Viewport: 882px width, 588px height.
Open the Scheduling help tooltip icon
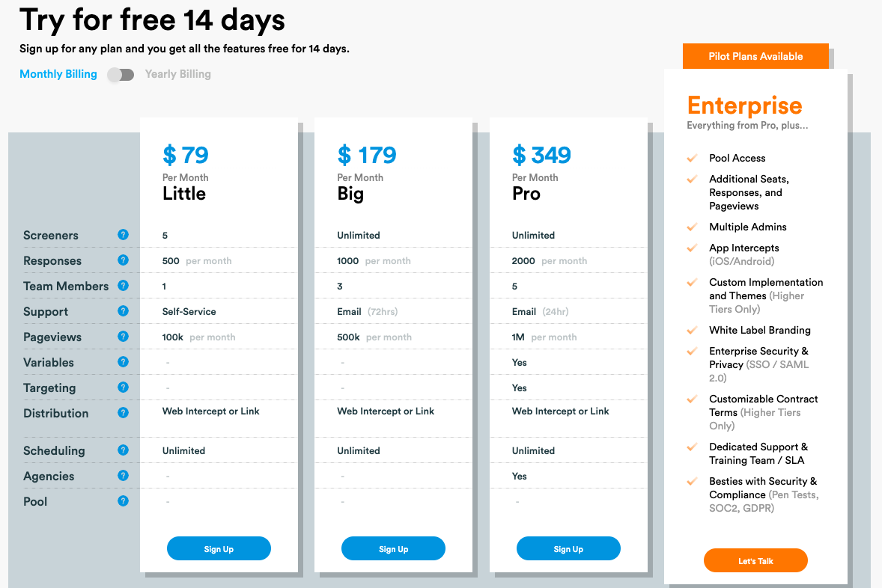click(x=123, y=450)
